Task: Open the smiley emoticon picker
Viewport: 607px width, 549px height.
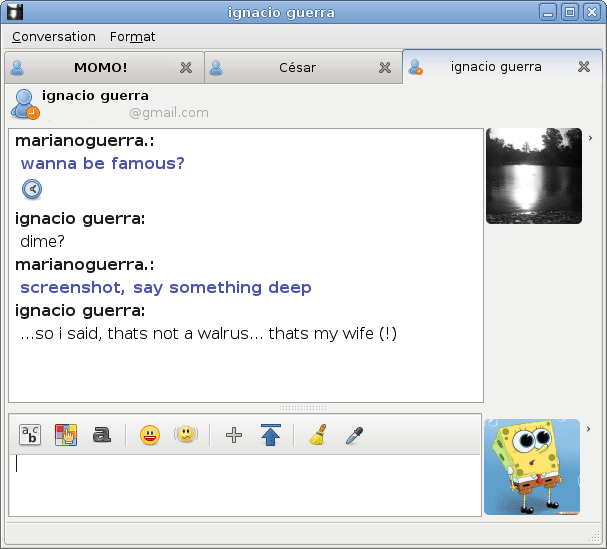Action: (150, 435)
